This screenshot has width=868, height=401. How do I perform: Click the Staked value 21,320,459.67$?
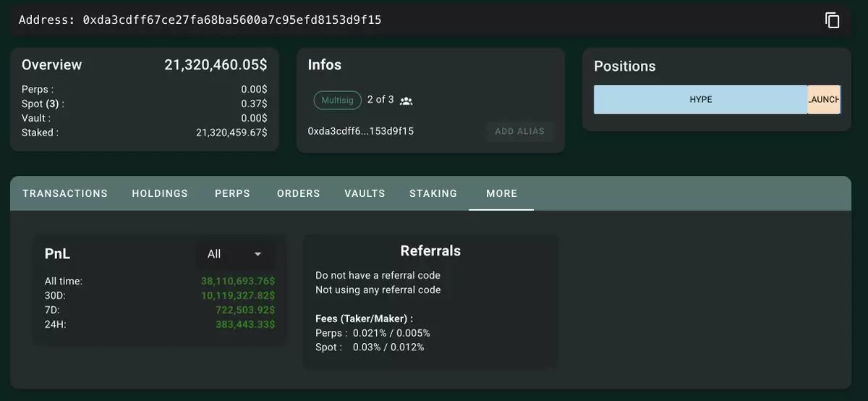coord(231,132)
